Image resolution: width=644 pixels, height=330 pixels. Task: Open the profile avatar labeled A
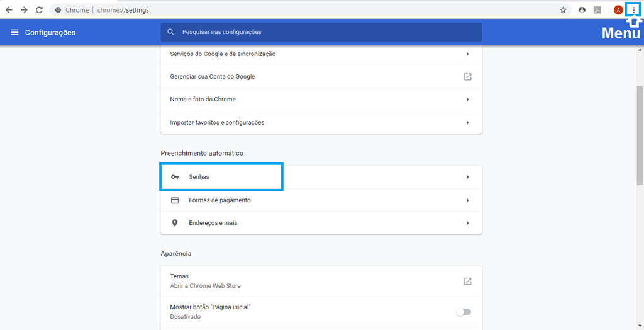618,10
